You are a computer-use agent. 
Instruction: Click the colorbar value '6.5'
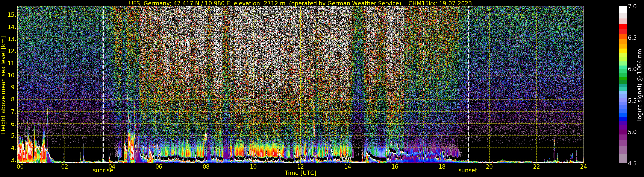pos(632,38)
